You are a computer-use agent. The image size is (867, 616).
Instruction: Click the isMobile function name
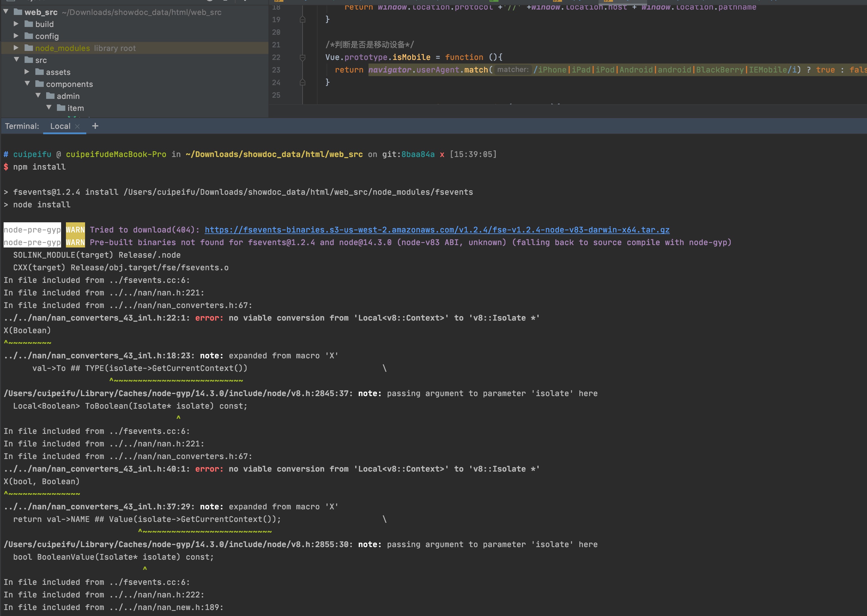(412, 57)
